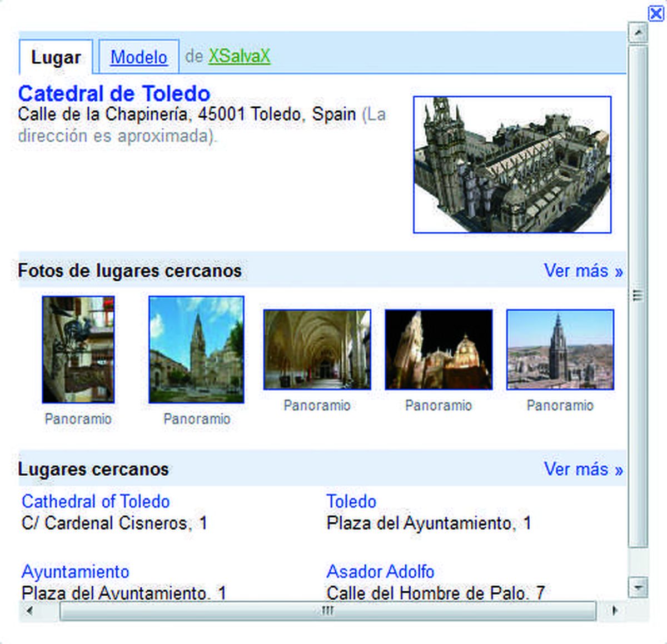The height and width of the screenshot is (644, 667).
Task: Open the Panoramio cathedral tower street photo
Action: tap(196, 349)
